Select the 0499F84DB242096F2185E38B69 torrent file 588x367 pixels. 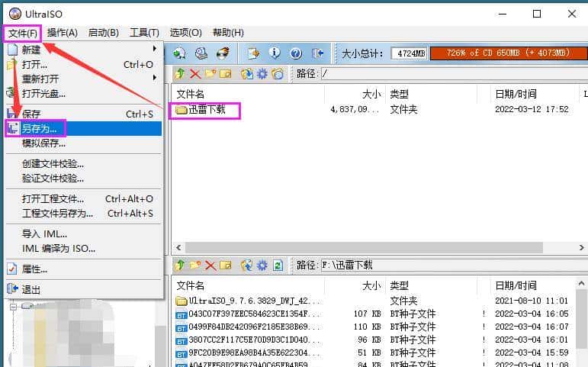[x=248, y=327]
